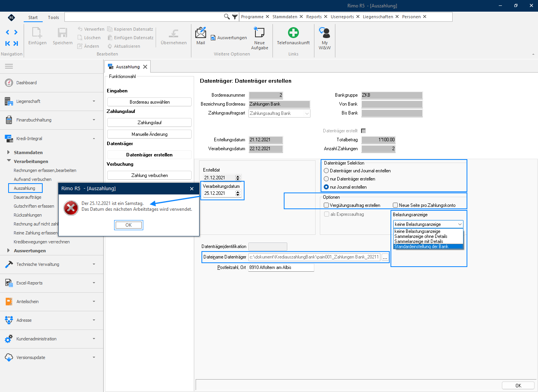Open My W&W user icon
Viewport: 538px width, 392px height.
pyautogui.click(x=325, y=33)
